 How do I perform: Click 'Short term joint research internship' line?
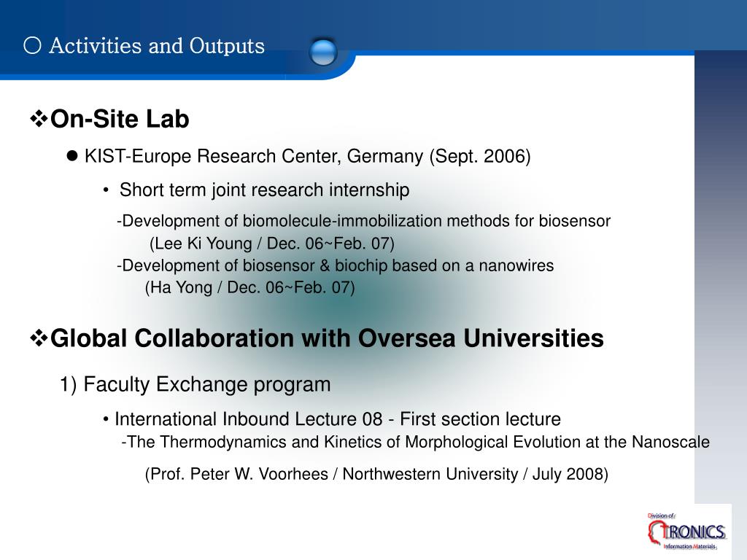(x=264, y=190)
